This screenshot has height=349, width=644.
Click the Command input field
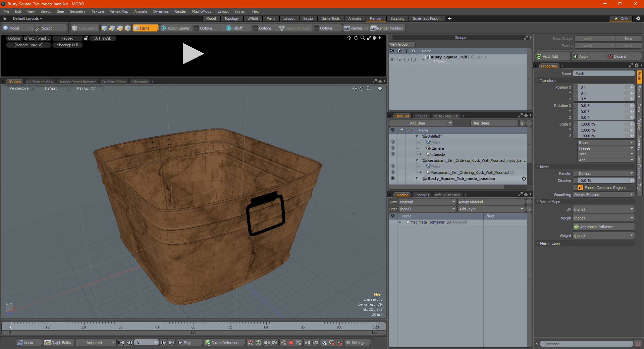[x=586, y=344]
